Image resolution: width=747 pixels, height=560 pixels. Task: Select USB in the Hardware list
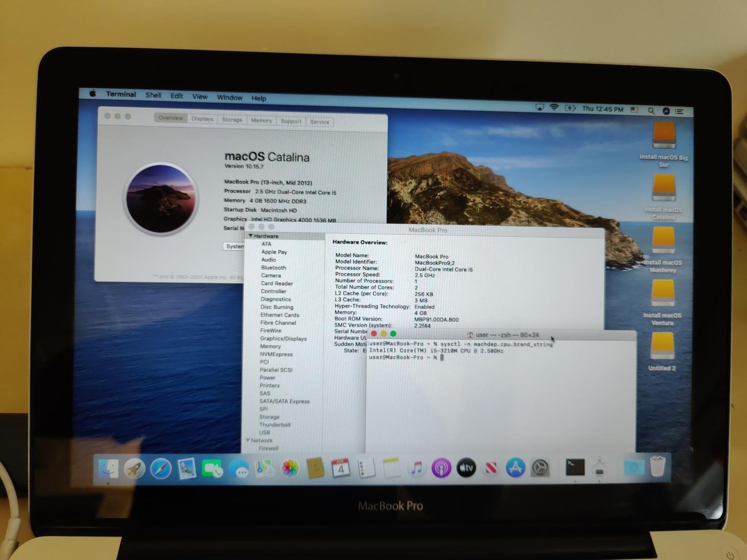265,432
